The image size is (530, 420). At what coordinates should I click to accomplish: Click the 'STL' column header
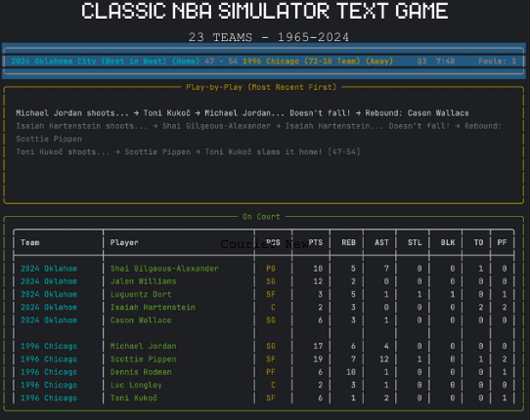tap(415, 243)
